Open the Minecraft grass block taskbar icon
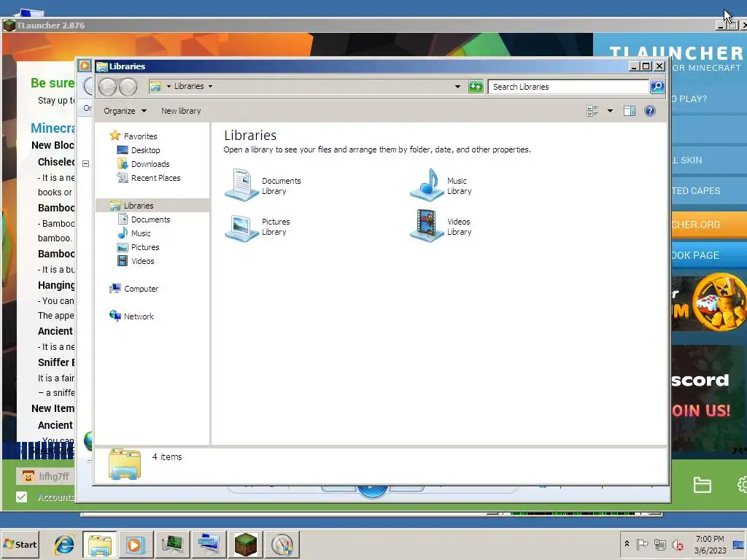 click(x=245, y=544)
